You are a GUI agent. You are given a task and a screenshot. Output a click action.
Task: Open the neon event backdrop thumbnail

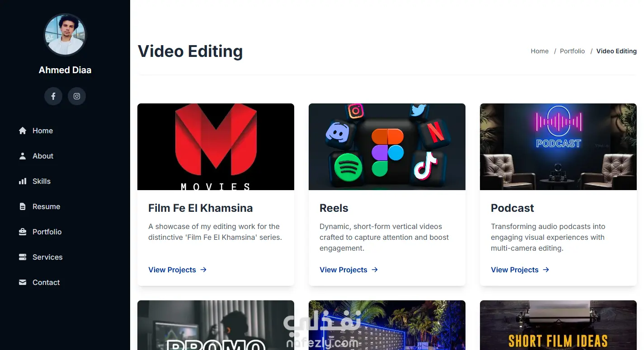(x=387, y=325)
